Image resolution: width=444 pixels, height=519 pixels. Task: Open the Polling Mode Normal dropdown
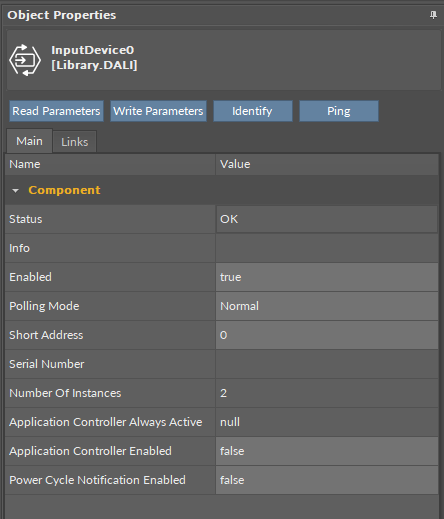(327, 306)
